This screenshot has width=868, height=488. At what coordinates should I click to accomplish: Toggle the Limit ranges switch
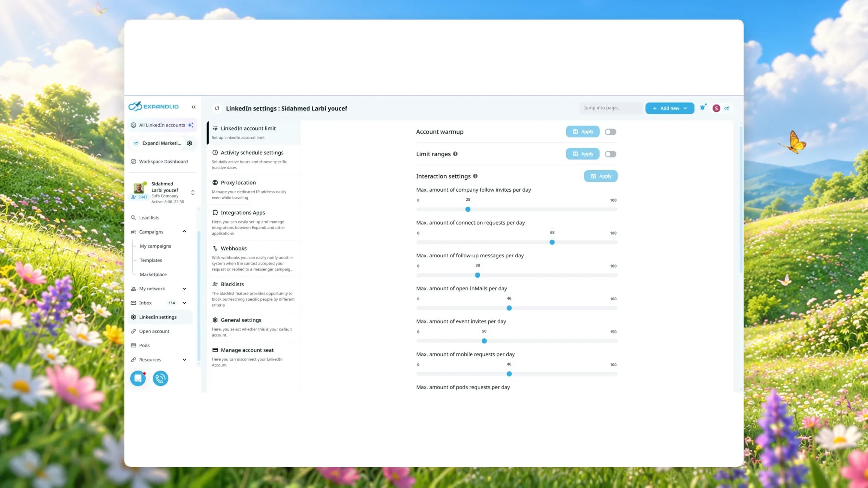coord(610,154)
